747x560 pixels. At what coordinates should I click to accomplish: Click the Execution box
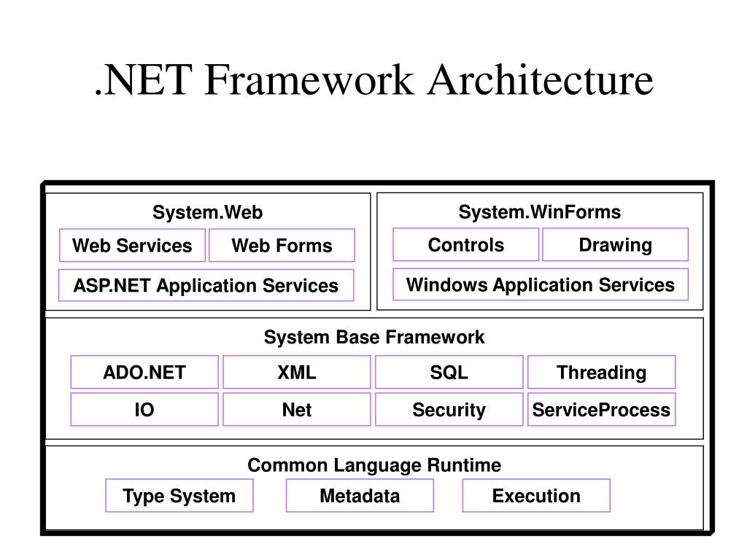click(536, 496)
